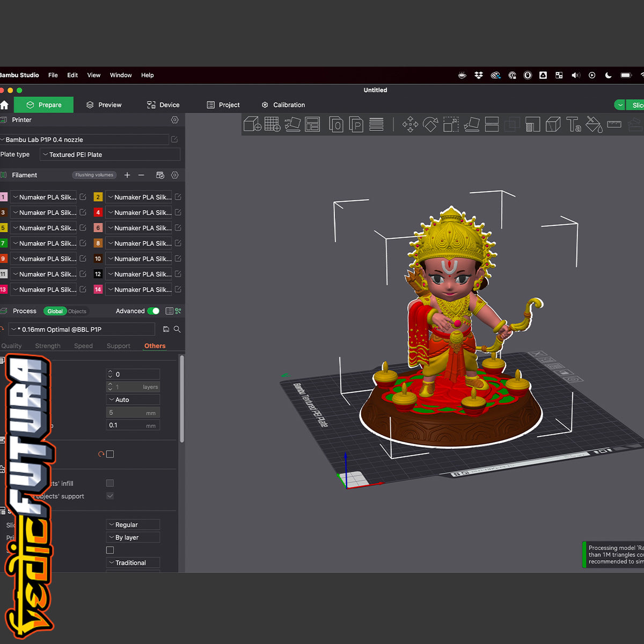
Task: Switch process scope to Objects
Action: 77,311
